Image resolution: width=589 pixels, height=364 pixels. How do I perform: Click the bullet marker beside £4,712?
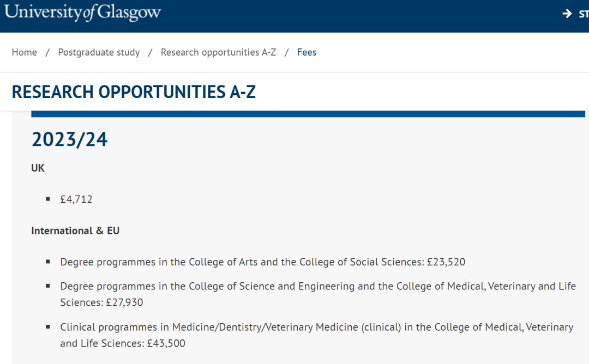(x=47, y=199)
